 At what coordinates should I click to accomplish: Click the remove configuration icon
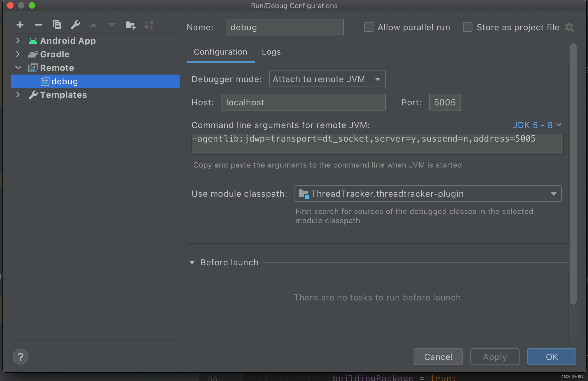coord(38,24)
